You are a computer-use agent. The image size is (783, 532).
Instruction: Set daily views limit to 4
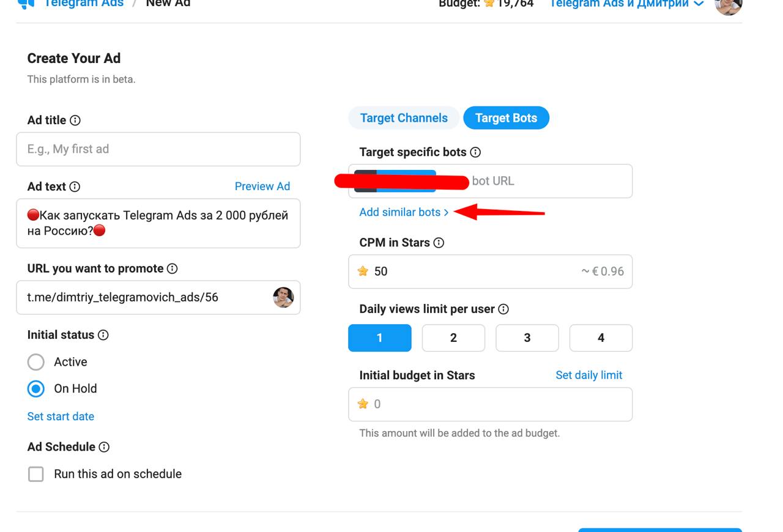(x=601, y=338)
